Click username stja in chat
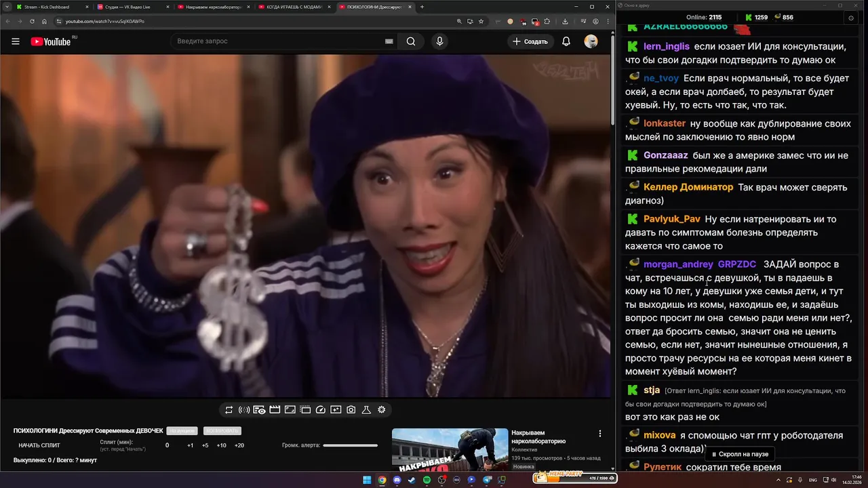The width and height of the screenshot is (868, 488). (x=652, y=390)
